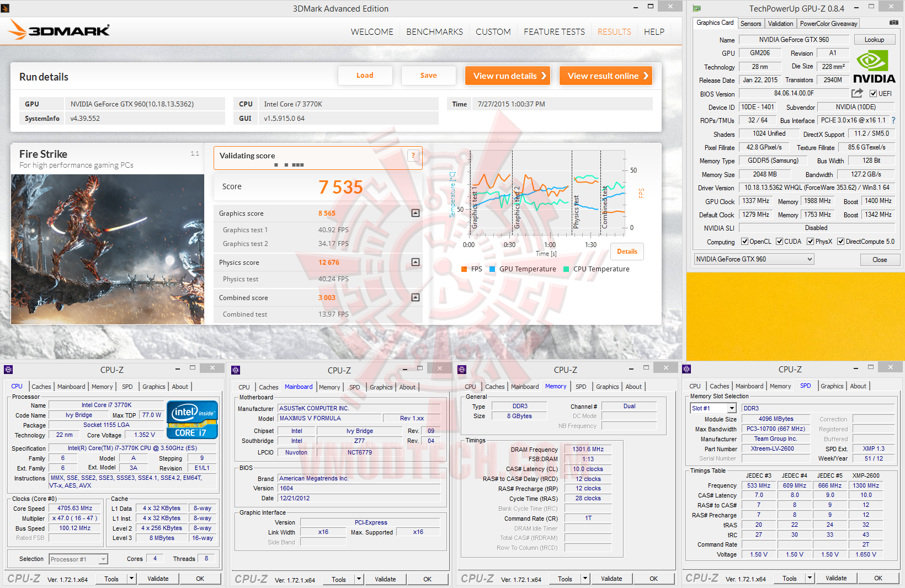This screenshot has width=905, height=588.
Task: Click View result online button
Action: [606, 76]
